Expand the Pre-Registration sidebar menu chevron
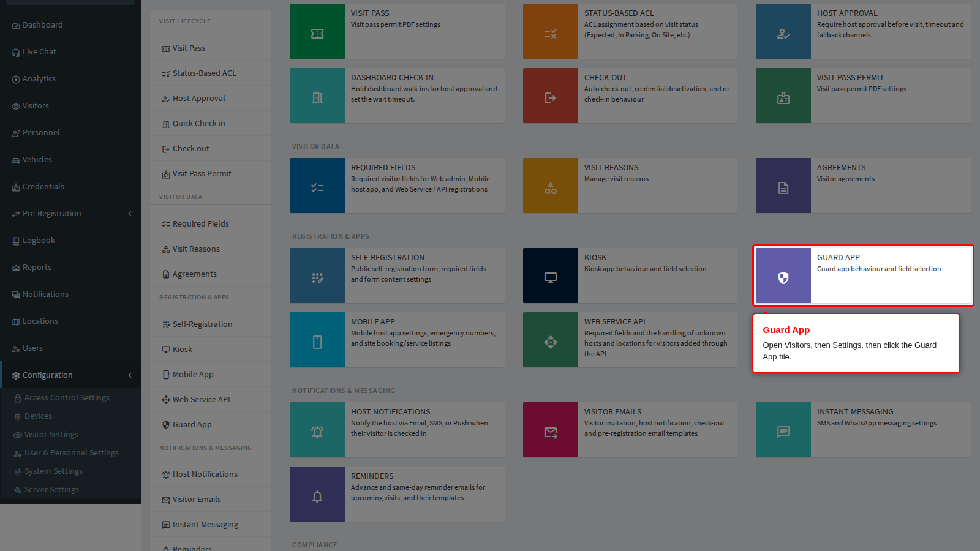 [x=130, y=214]
